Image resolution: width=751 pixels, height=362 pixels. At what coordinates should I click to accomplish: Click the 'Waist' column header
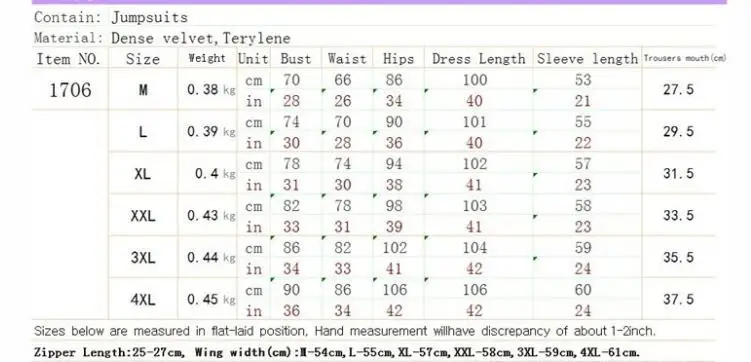click(347, 59)
